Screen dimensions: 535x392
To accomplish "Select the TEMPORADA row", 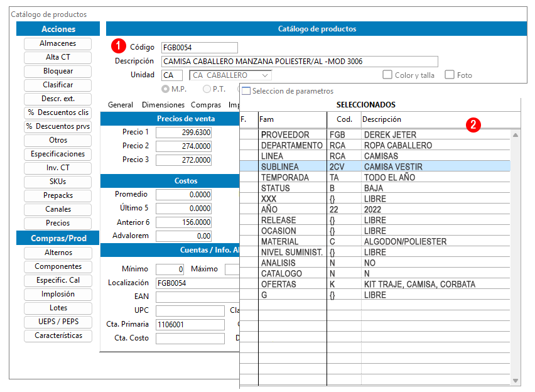I will pyautogui.click(x=375, y=178).
